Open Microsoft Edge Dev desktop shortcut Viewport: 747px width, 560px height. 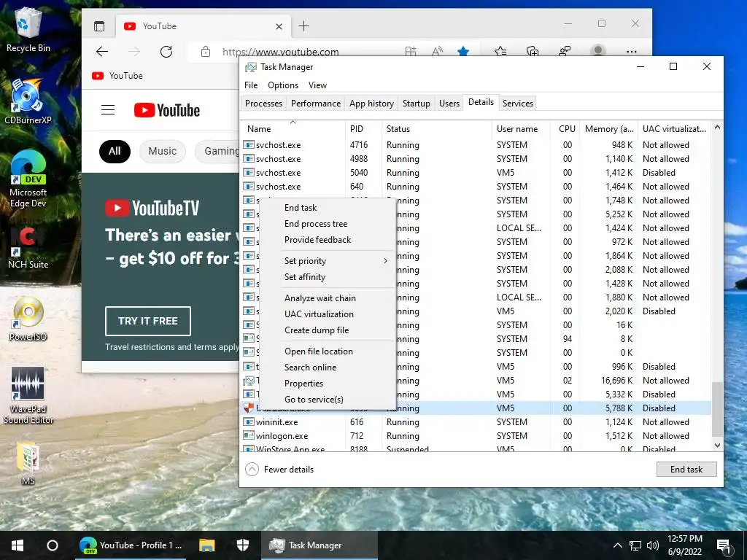click(28, 179)
